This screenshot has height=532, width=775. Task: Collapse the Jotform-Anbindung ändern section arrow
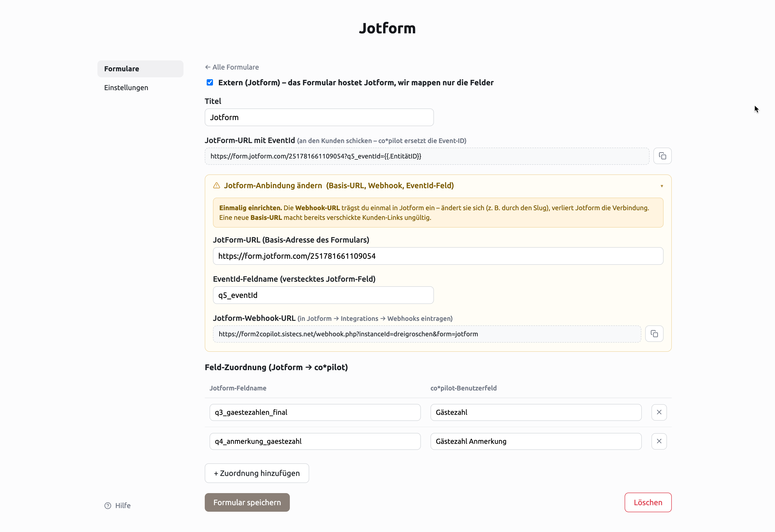click(662, 186)
